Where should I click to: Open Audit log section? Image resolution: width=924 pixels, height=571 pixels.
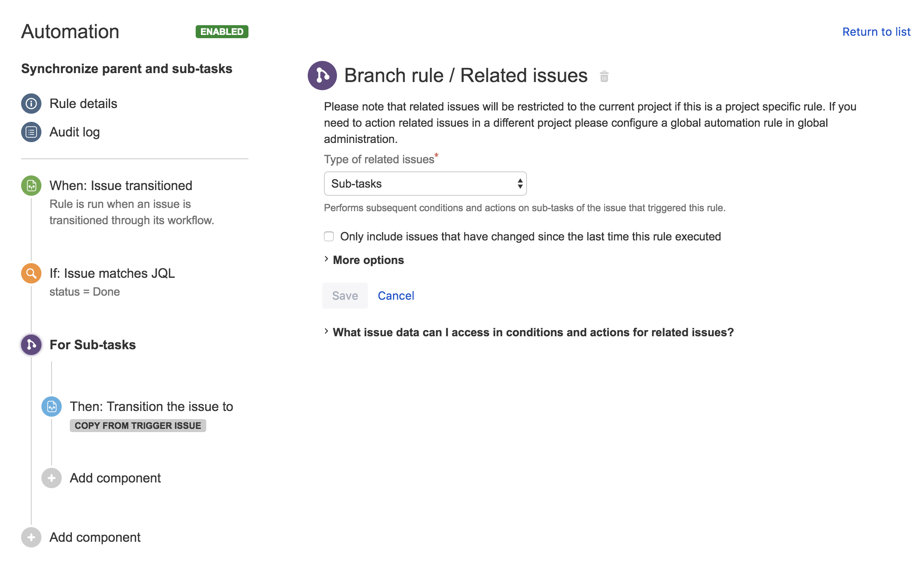tap(75, 132)
